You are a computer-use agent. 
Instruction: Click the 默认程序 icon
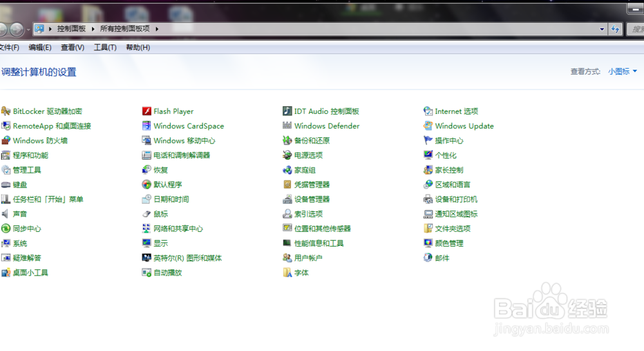click(x=147, y=184)
